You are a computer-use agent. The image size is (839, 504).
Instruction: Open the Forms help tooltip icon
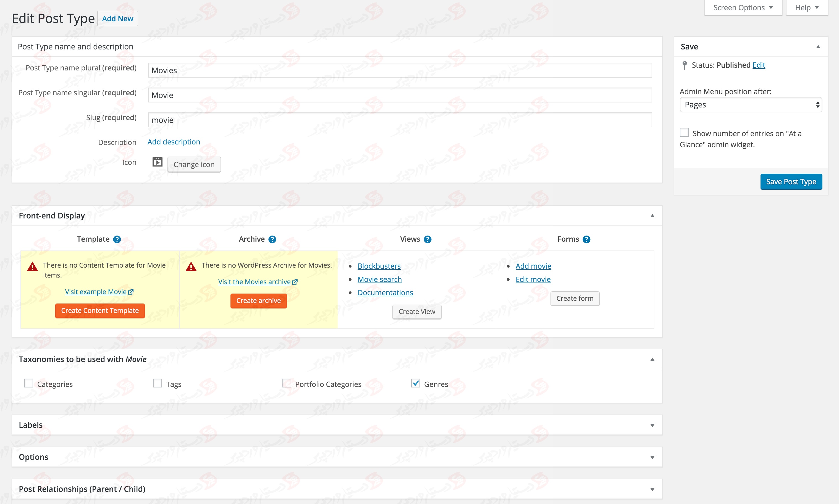pyautogui.click(x=587, y=239)
